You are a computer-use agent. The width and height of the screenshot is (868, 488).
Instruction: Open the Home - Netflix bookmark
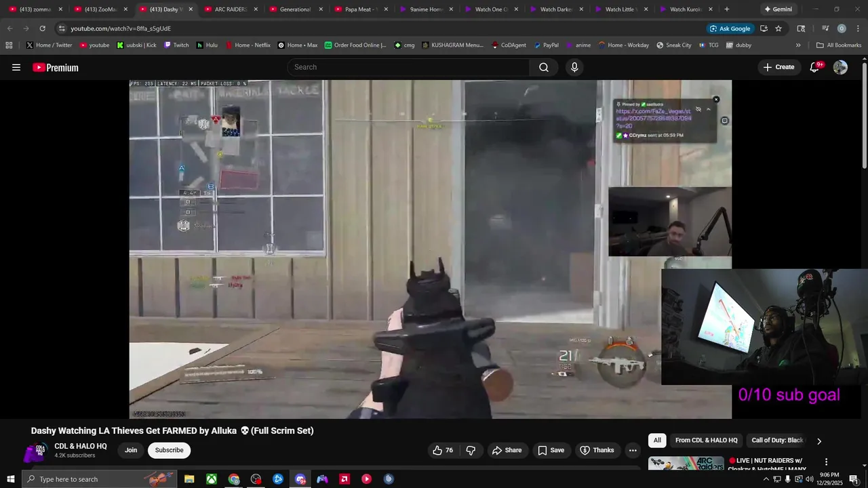point(247,45)
